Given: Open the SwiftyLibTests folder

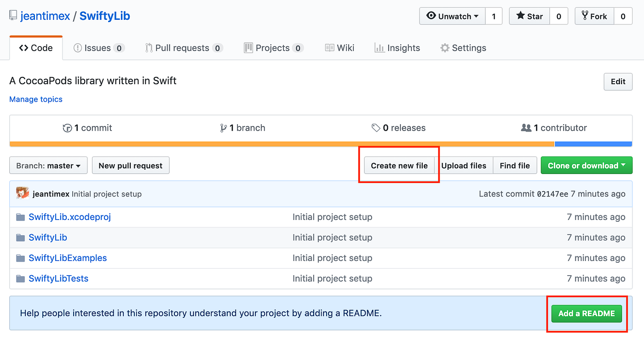Looking at the screenshot, I should (x=57, y=278).
